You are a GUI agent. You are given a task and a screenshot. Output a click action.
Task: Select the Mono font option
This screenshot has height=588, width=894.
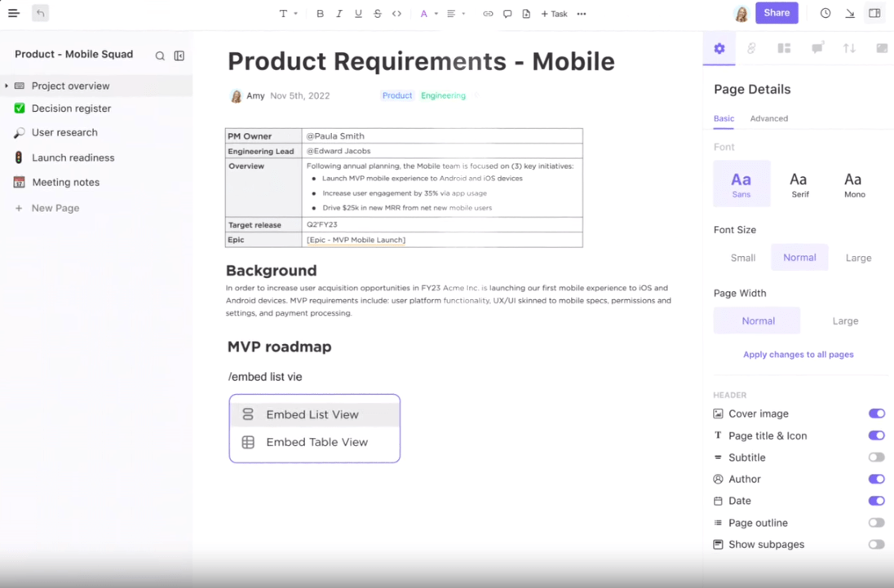853,184
